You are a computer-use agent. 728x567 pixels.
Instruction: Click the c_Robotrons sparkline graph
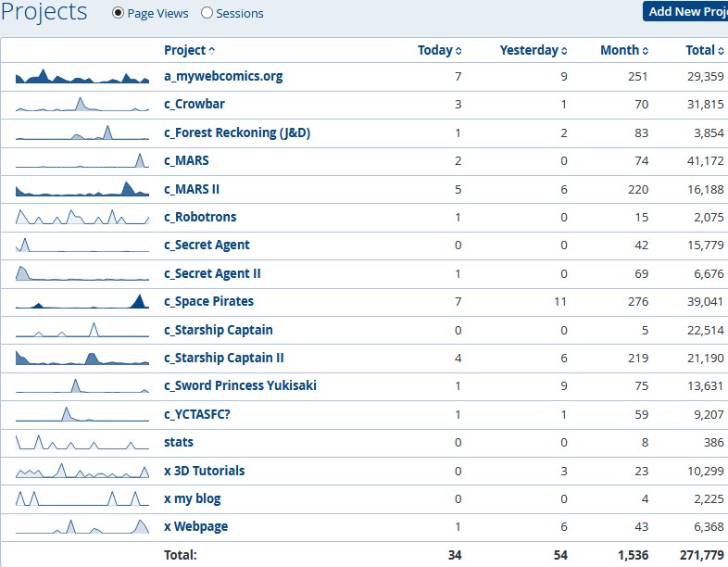(82, 218)
